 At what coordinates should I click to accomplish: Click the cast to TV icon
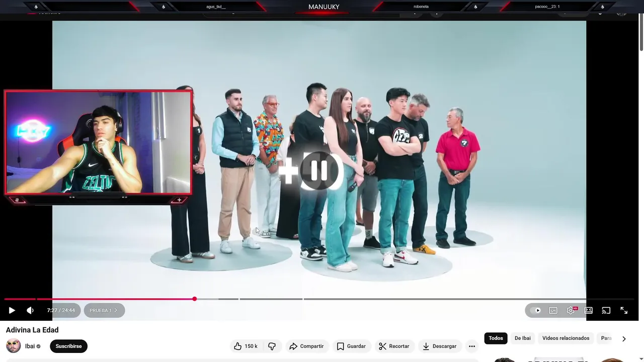(606, 310)
